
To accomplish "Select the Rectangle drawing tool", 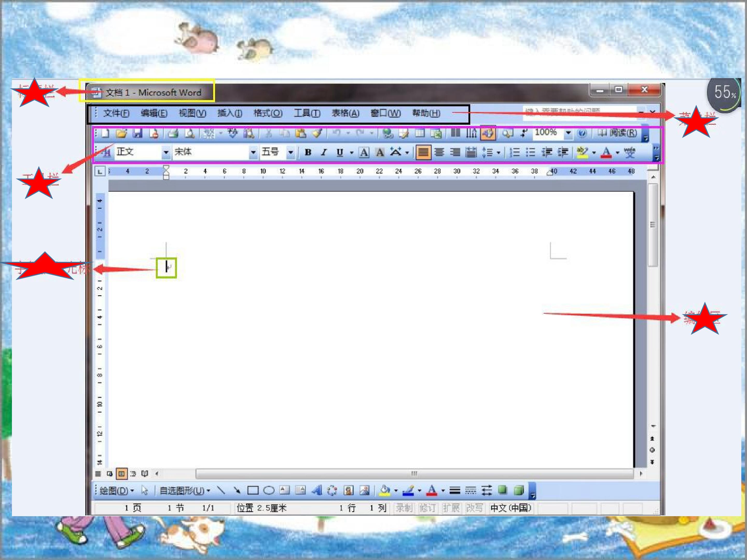I will point(253,490).
